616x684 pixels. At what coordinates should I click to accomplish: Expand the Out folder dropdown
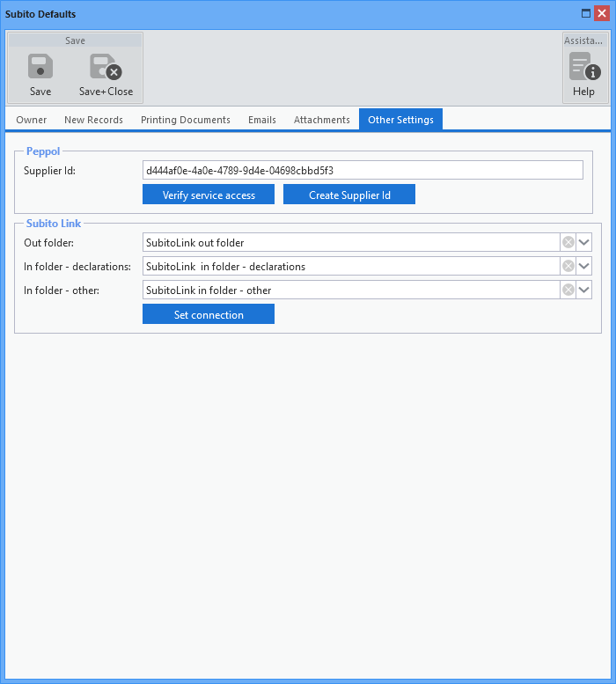[583, 242]
